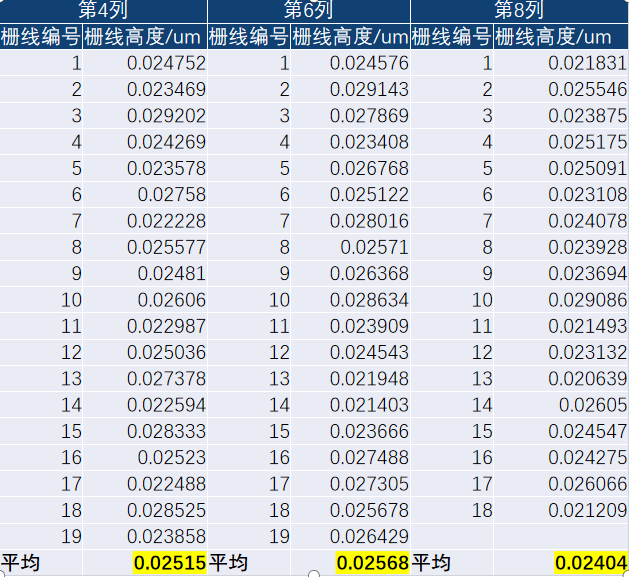This screenshot has height=577, width=629.
Task: Click 栅线高度/um header under 第4列
Action: pos(145,38)
